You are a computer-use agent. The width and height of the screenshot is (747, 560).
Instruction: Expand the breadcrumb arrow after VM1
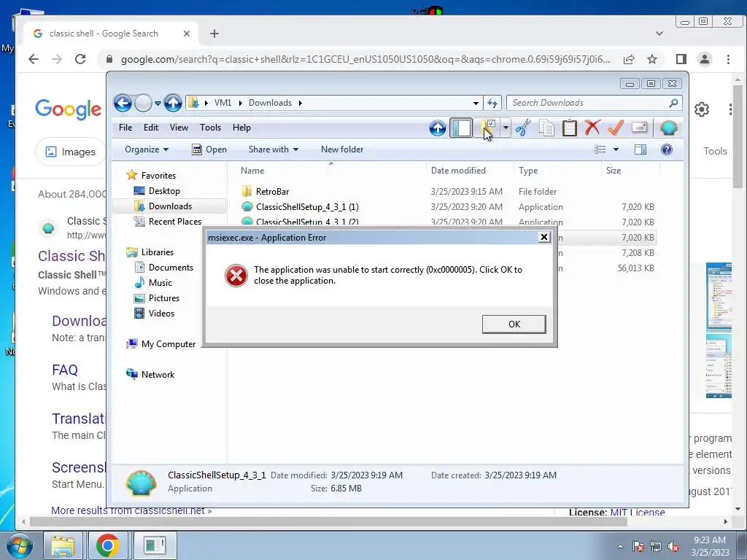click(240, 103)
